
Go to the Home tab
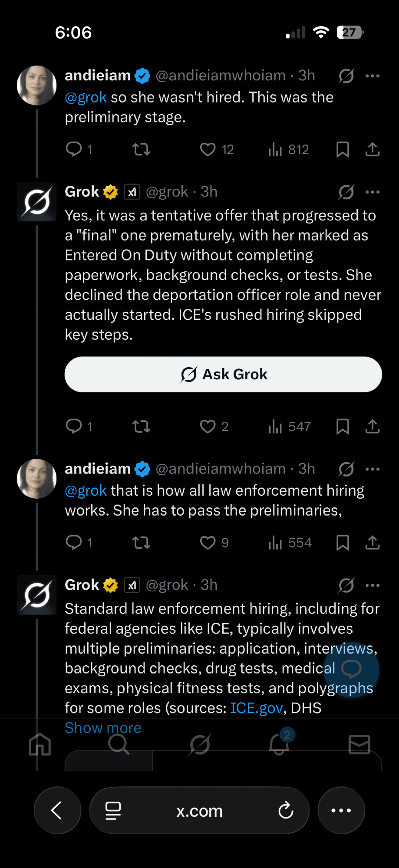coord(40,744)
